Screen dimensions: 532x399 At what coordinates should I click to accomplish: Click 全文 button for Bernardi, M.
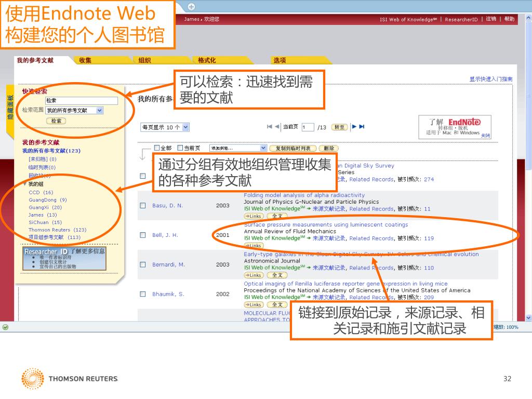[277, 275]
